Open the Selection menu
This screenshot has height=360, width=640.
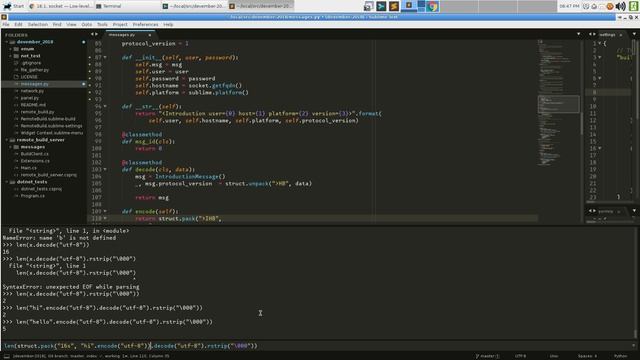[38, 24]
